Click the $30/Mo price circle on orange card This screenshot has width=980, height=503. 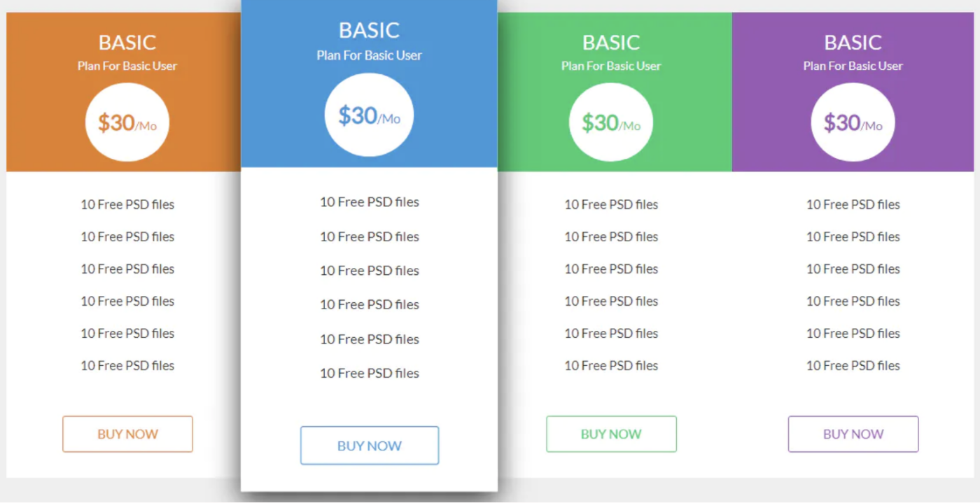click(x=127, y=122)
